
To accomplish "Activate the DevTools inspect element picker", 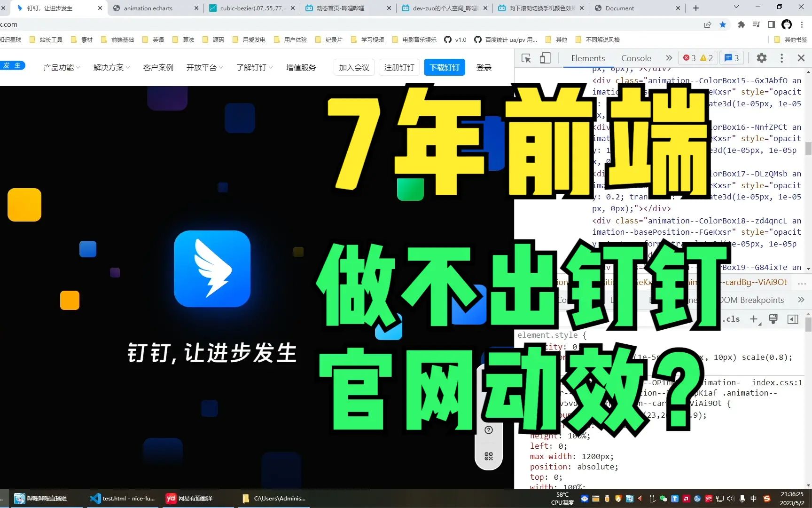I will point(526,58).
